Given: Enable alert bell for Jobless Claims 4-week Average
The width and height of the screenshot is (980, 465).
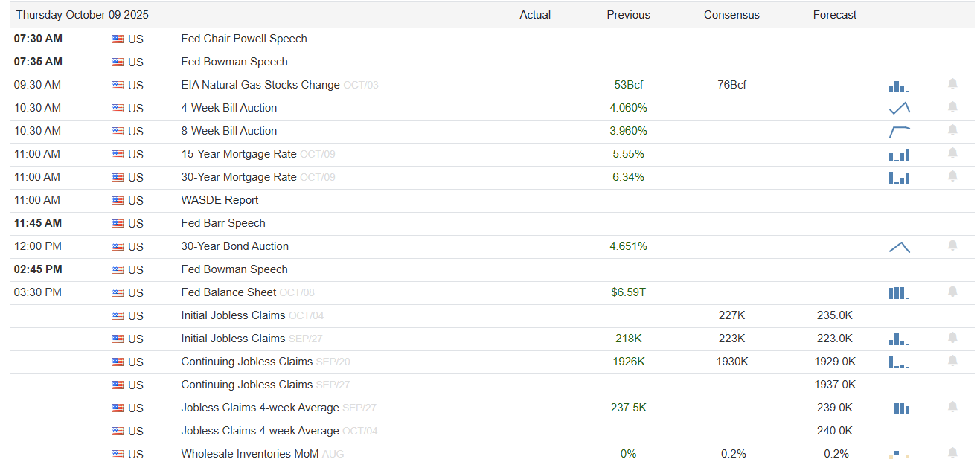Looking at the screenshot, I should (952, 407).
